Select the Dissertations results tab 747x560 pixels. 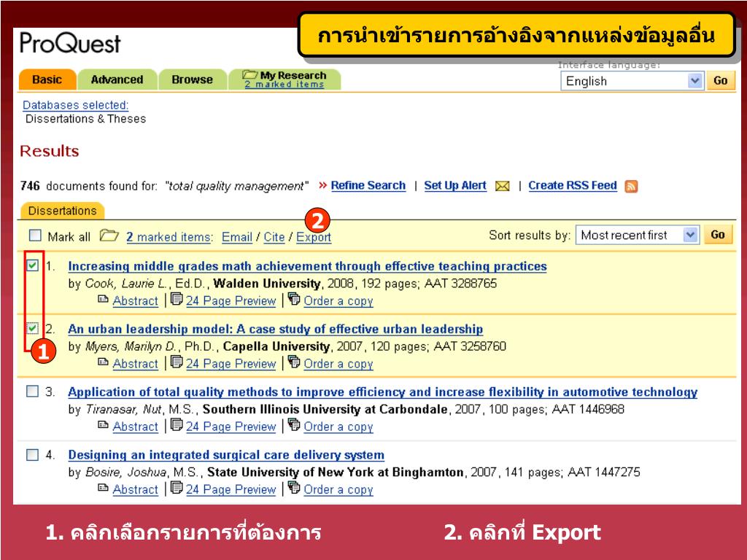pos(62,211)
